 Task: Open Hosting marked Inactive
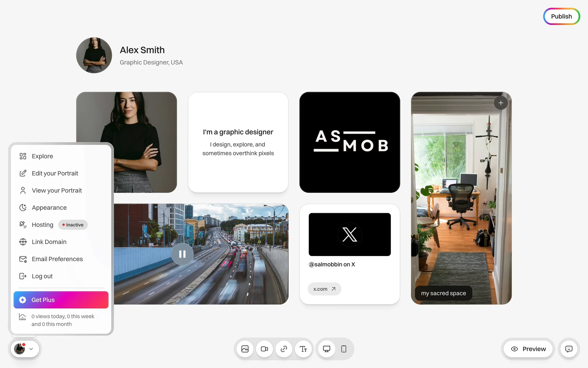(43, 225)
